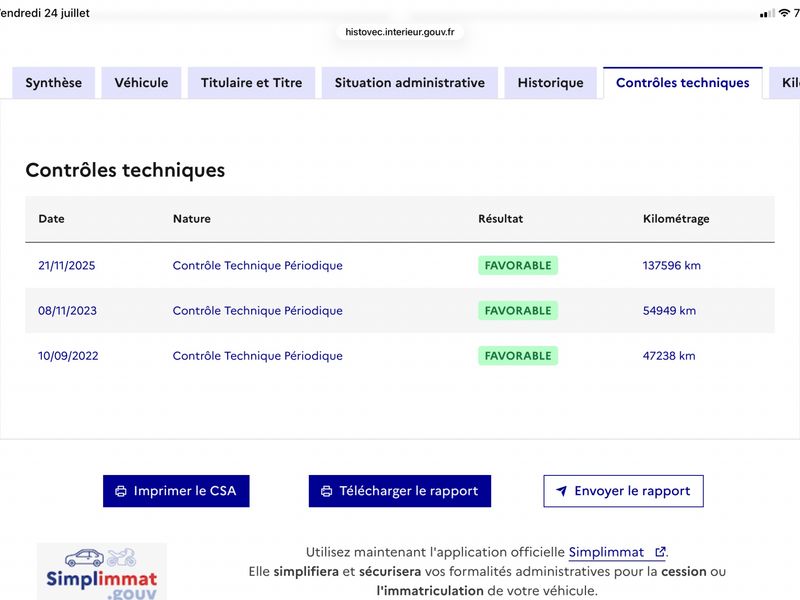Click the Date column header
800x600 pixels.
[x=52, y=219]
